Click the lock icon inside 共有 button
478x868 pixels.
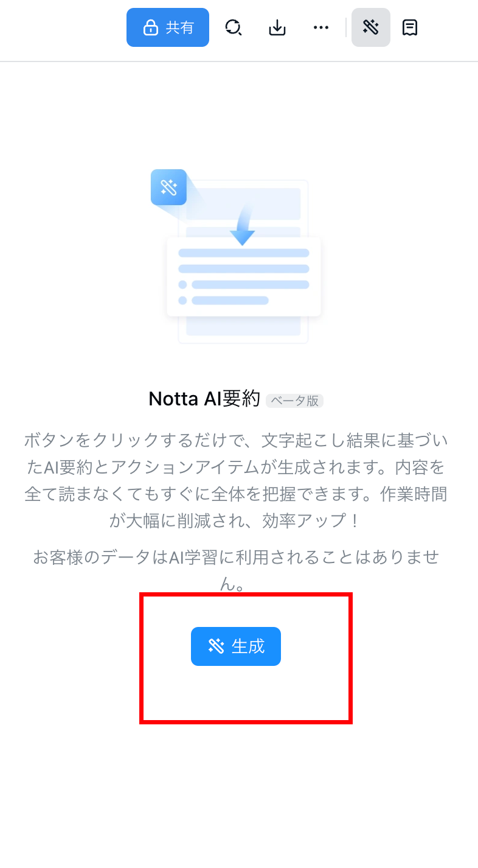[150, 27]
